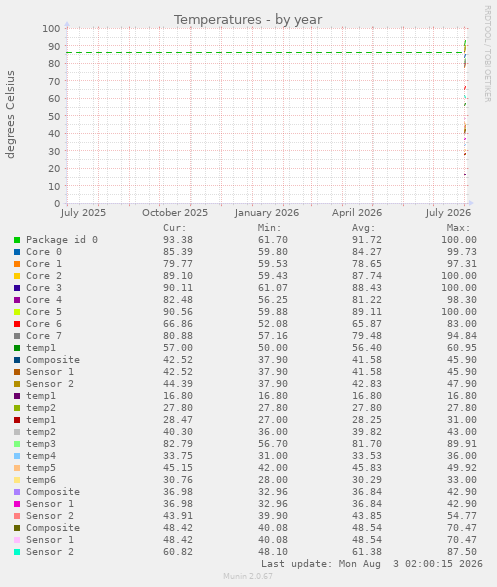
Task: Click the orange Core 1 legend swatch
Action: point(17,264)
